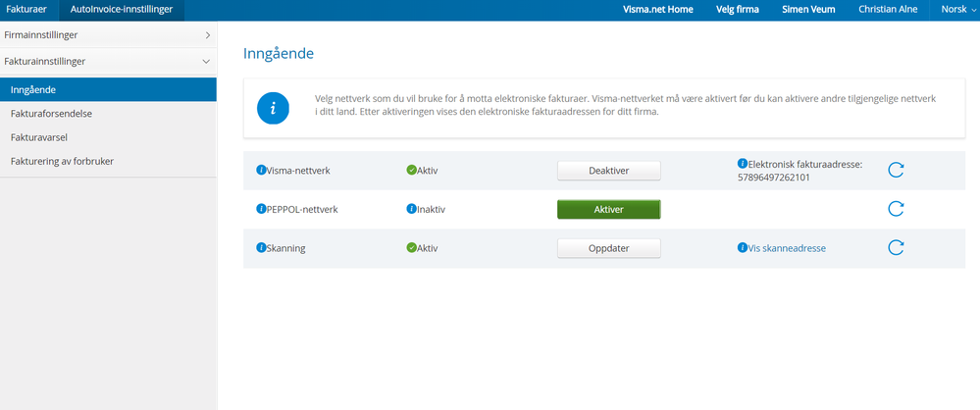The height and width of the screenshot is (410, 980).
Task: Expand the Firmainnstillinger section
Action: point(108,35)
